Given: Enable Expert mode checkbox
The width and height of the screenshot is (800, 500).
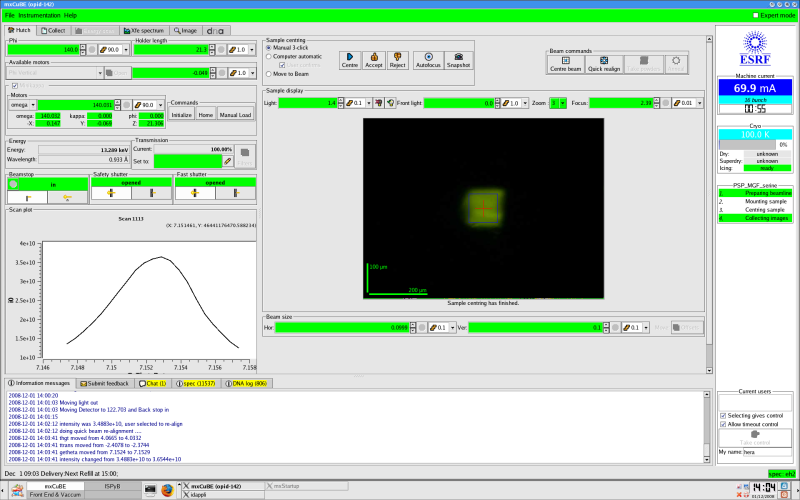Looking at the screenshot, I should click(x=755, y=16).
